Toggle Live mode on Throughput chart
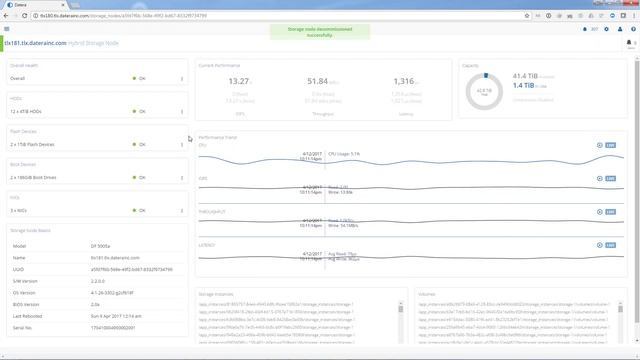This screenshot has height=360, width=640. (610, 212)
